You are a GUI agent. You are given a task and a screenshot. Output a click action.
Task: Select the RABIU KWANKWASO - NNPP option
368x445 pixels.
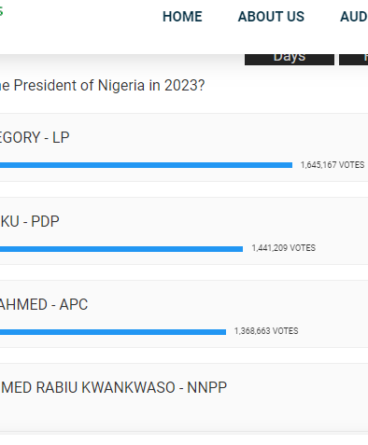click(x=113, y=387)
